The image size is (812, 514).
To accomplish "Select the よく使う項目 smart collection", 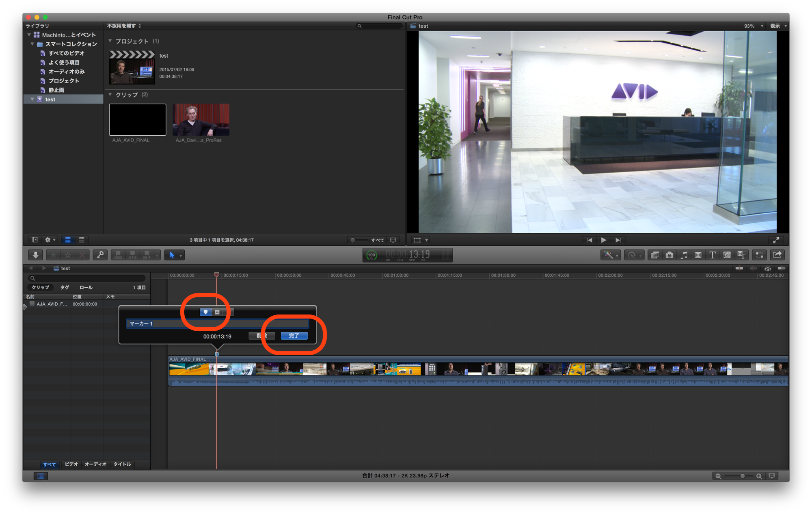I will click(64, 63).
